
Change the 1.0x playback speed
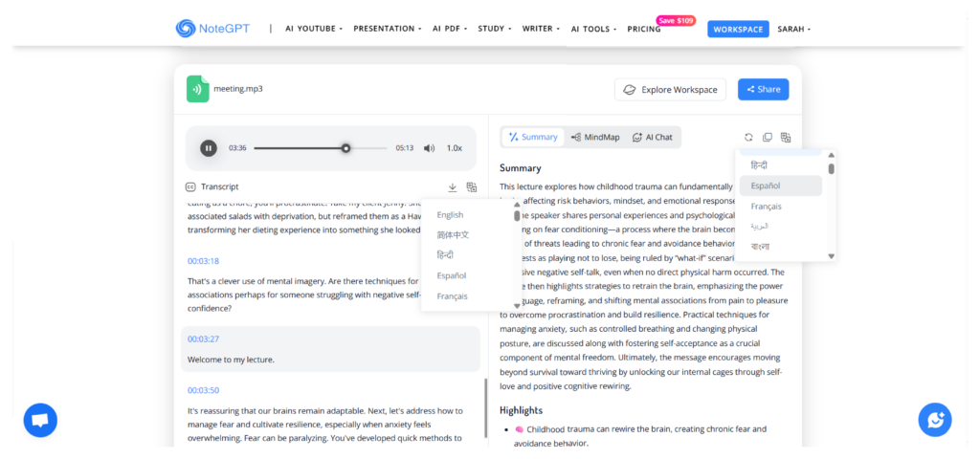point(455,148)
